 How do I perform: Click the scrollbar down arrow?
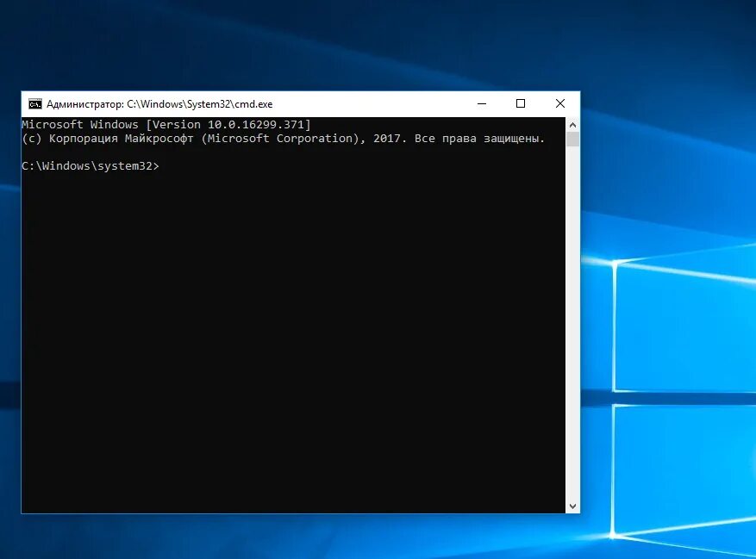572,506
